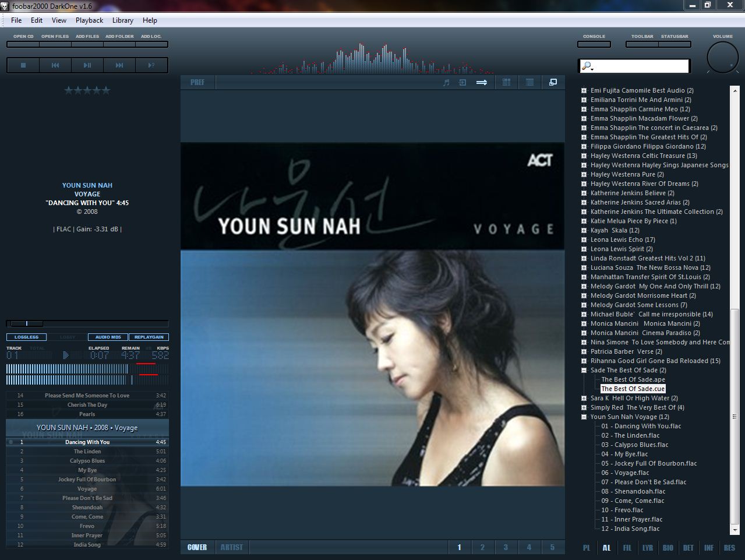Open the Playback menu
This screenshot has width=745, height=560.
tap(89, 20)
